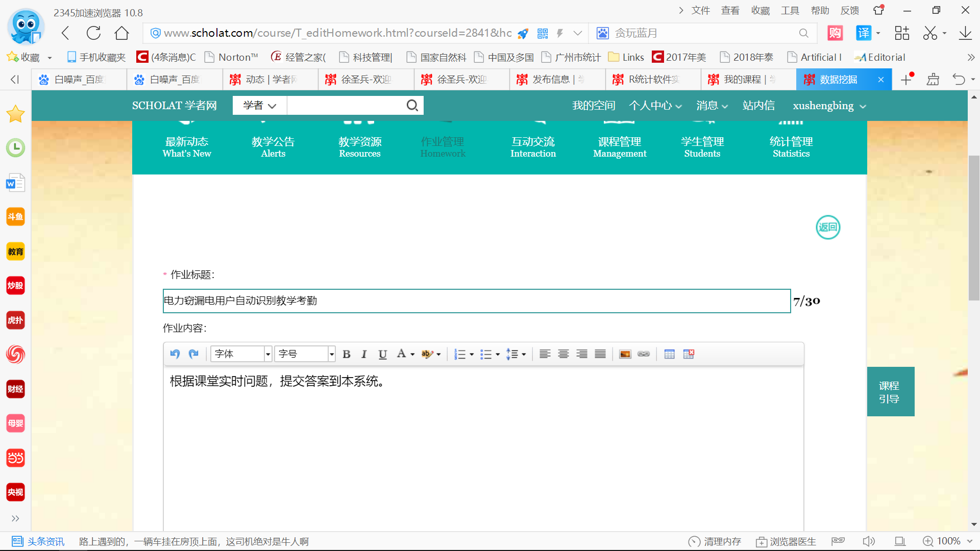Click into the 作业标题 title input field
The width and height of the screenshot is (980, 551).
[476, 301]
